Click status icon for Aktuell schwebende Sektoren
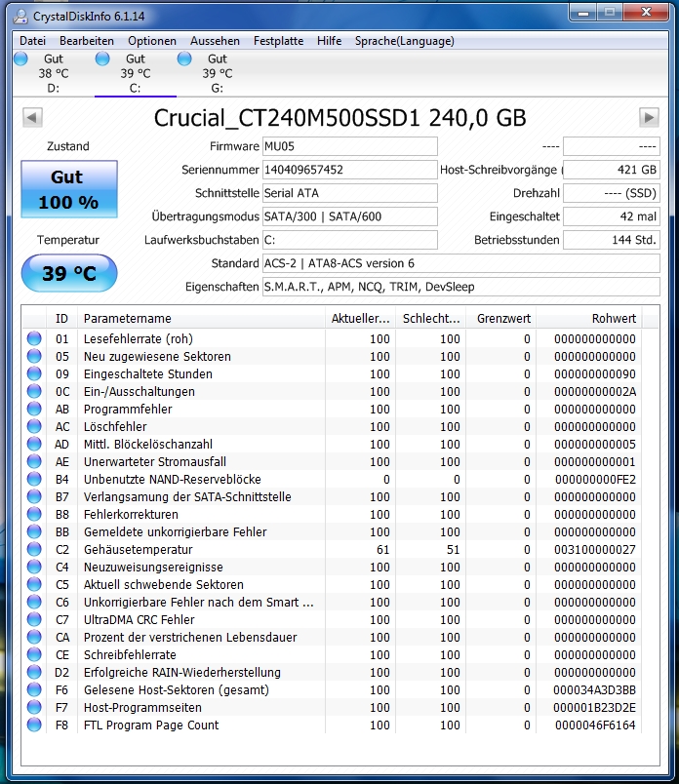 (x=34, y=584)
